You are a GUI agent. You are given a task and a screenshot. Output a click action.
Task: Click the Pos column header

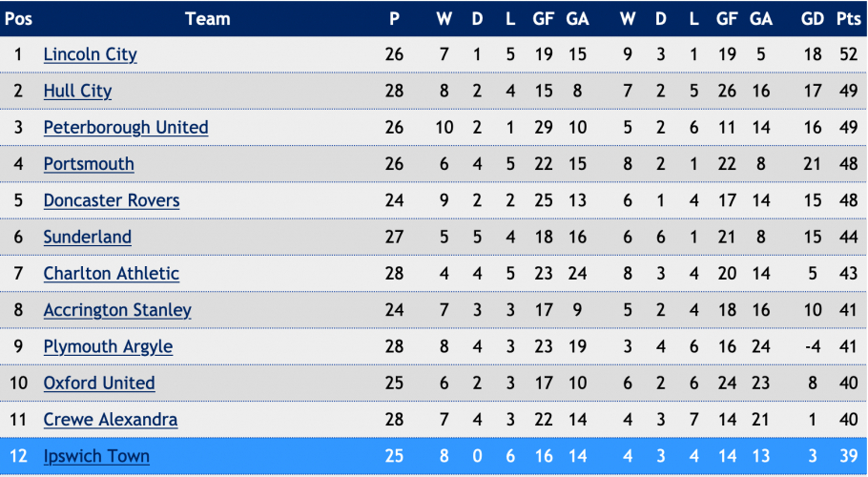[x=18, y=19]
